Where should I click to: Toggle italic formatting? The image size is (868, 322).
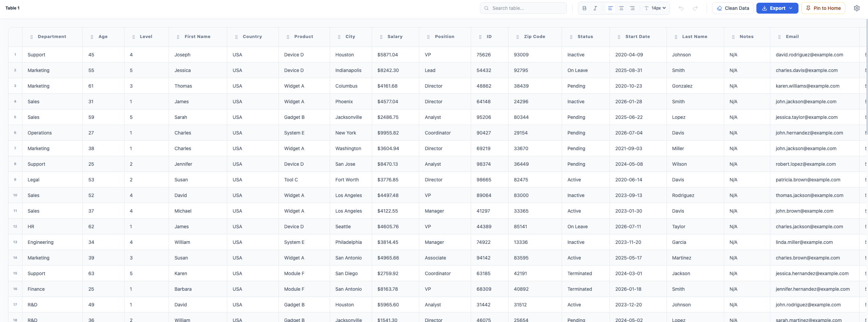[x=595, y=8]
